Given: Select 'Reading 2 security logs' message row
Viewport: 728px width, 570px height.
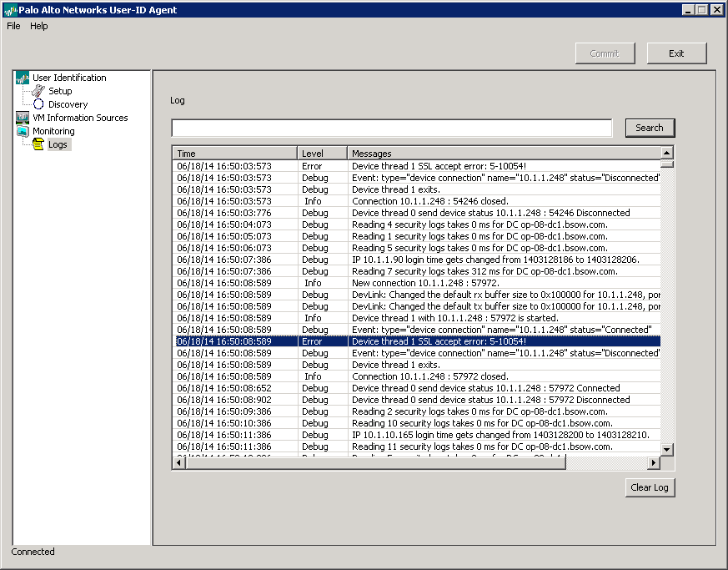Looking at the screenshot, I should [x=416, y=411].
